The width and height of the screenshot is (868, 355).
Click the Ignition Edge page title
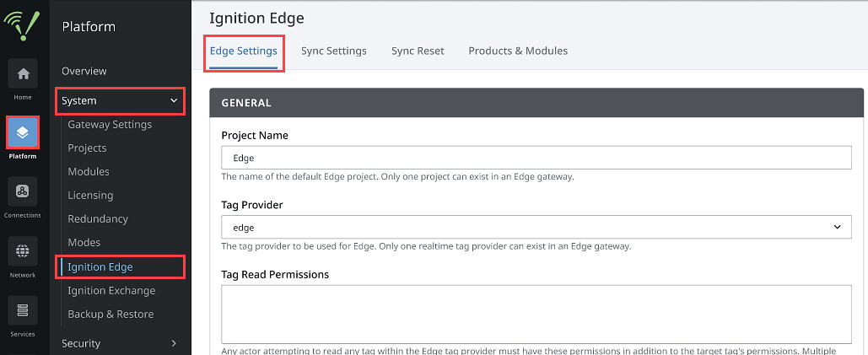256,18
